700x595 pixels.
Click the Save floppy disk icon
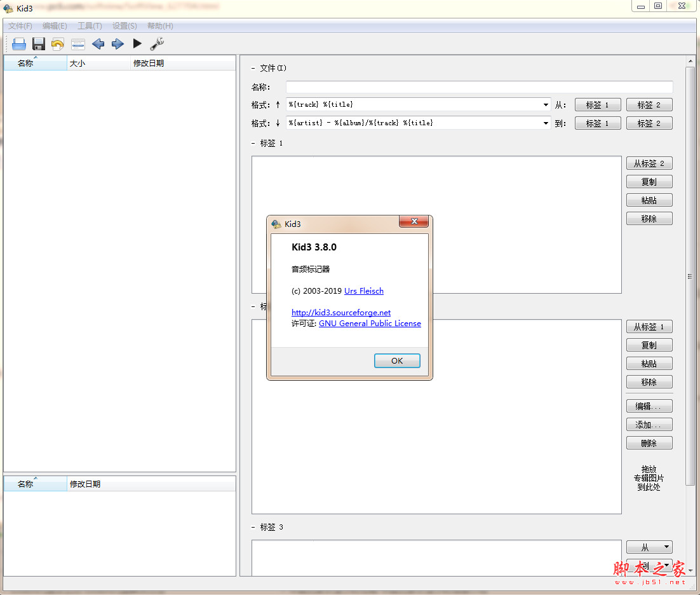coord(39,44)
